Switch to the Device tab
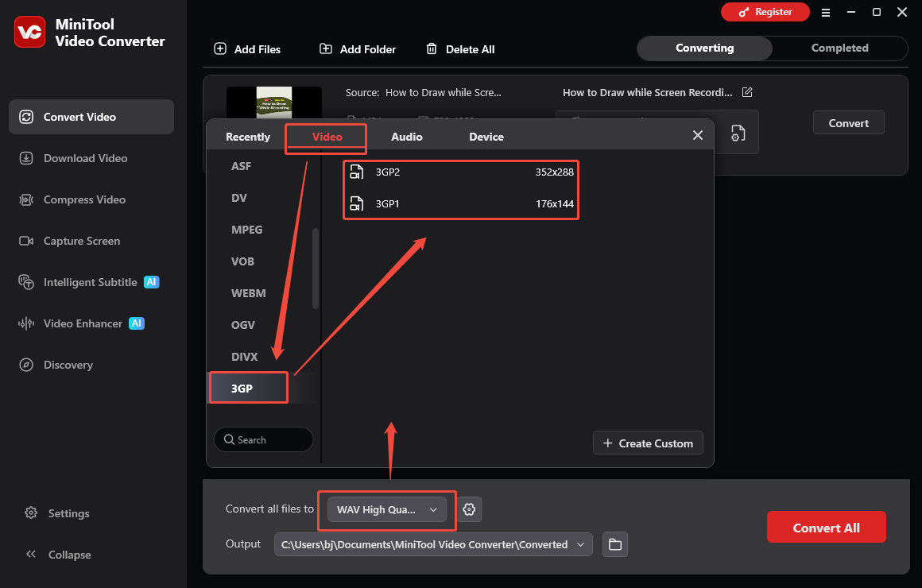This screenshot has width=922, height=588. 486,137
